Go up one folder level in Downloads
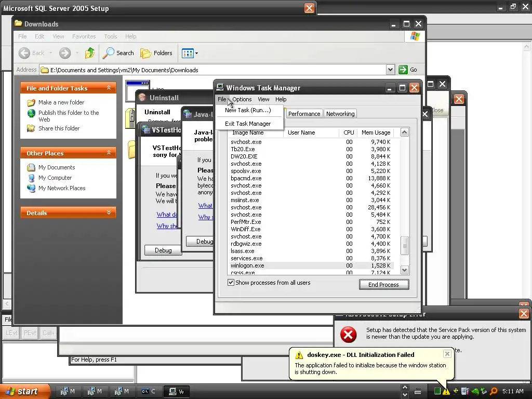Image resolution: width=532 pixels, height=399 pixels. point(90,53)
